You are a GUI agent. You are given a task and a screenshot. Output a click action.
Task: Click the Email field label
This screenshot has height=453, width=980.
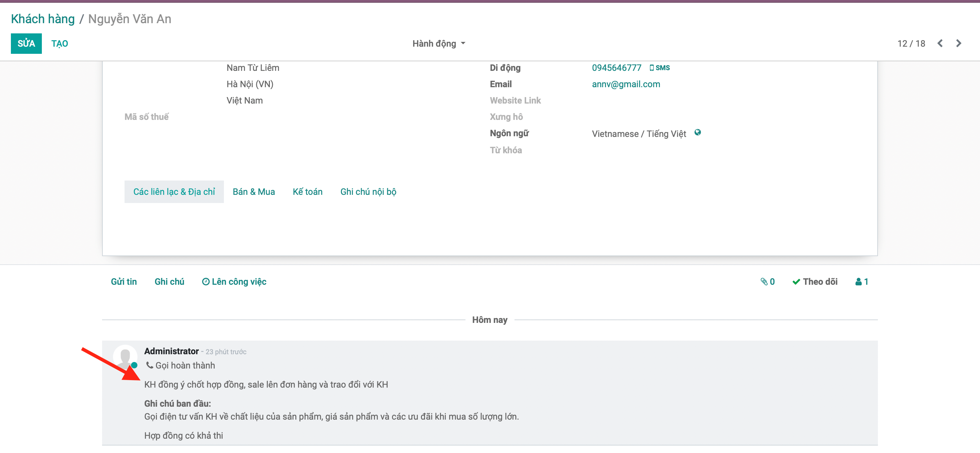pos(500,84)
